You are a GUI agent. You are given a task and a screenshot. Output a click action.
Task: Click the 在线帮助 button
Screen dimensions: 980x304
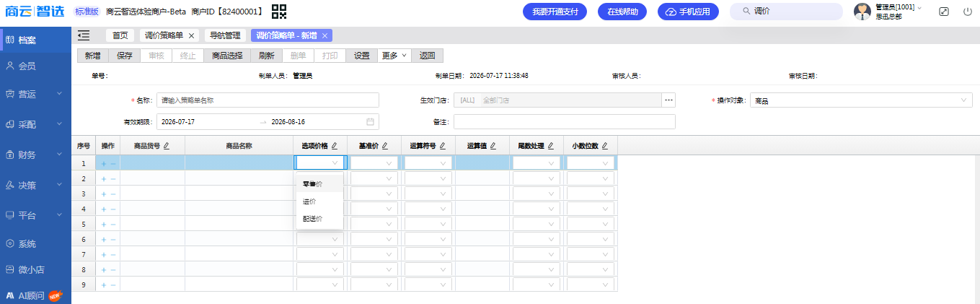pos(622,12)
